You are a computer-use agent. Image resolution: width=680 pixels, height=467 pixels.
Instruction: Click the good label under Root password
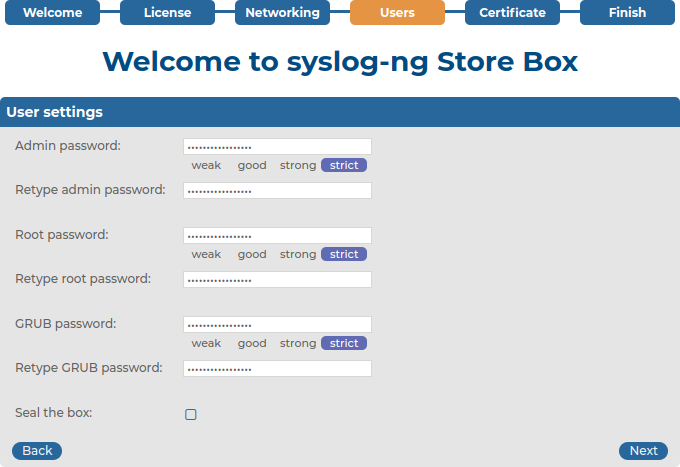[x=252, y=254]
